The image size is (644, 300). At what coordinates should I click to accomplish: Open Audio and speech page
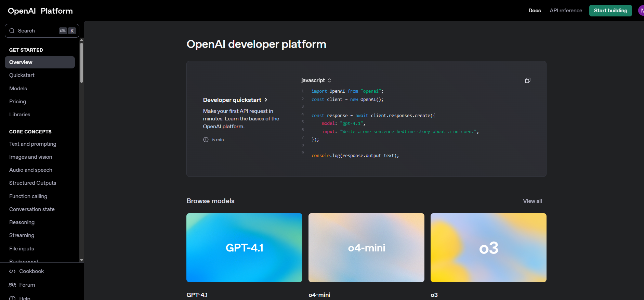point(31,170)
